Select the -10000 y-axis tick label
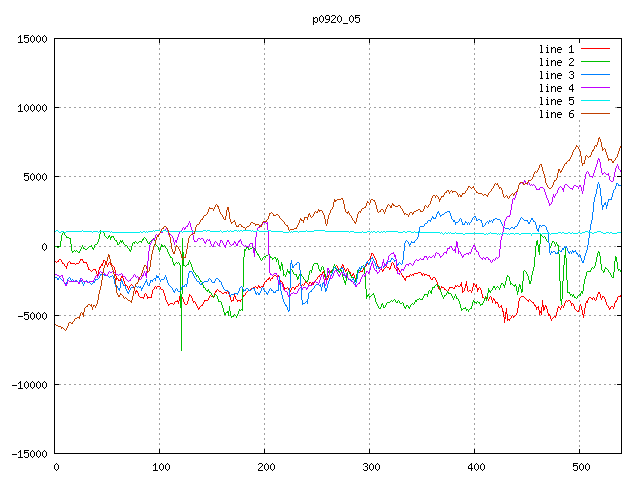The width and height of the screenshot is (640, 480). pyautogui.click(x=28, y=385)
